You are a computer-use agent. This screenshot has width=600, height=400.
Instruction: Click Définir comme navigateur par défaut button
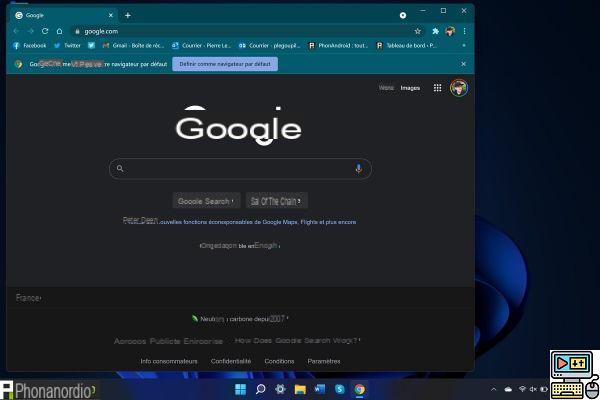click(x=225, y=64)
